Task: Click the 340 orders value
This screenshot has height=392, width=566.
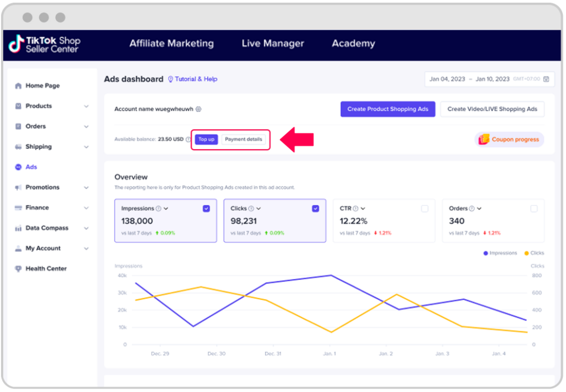Action: [457, 221]
